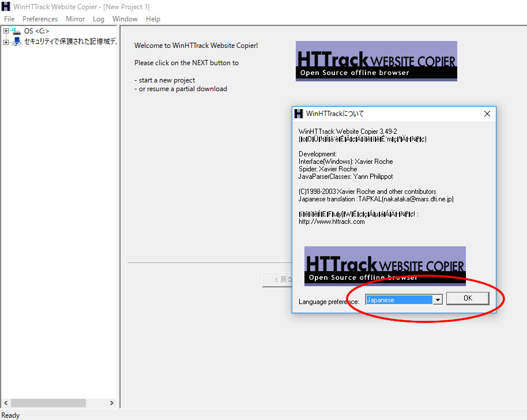Open the Window menu

coord(125,18)
